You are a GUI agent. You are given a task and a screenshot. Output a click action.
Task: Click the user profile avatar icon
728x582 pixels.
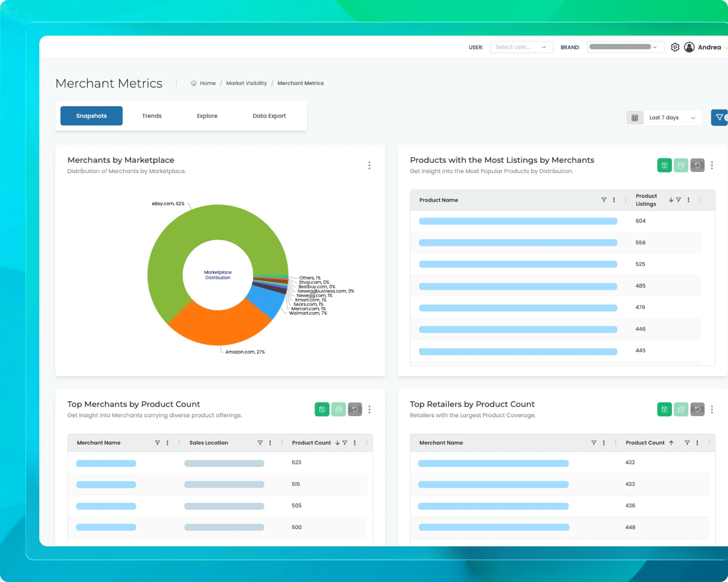point(689,47)
